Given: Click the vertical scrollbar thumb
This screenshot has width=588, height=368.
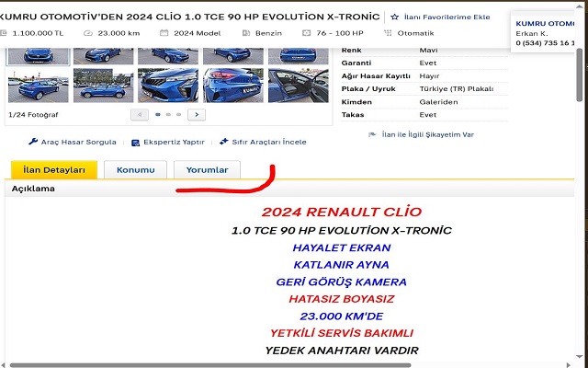Looking at the screenshot, I should click(x=580, y=75).
